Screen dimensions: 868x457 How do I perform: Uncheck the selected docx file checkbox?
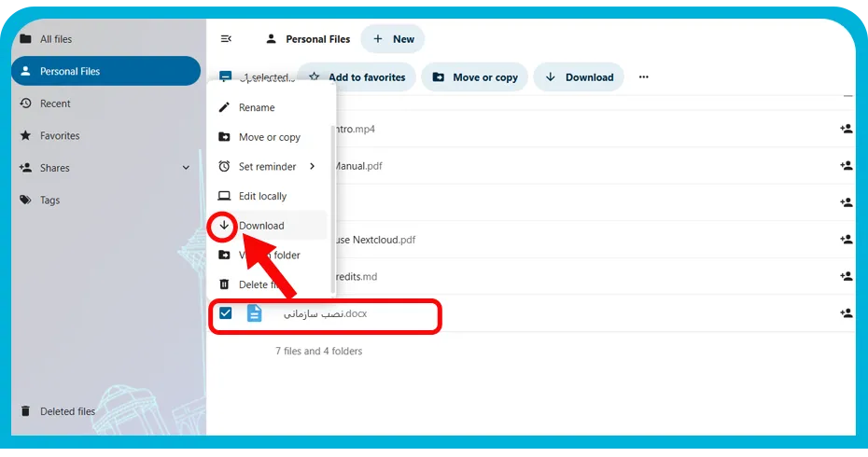pyautogui.click(x=225, y=313)
